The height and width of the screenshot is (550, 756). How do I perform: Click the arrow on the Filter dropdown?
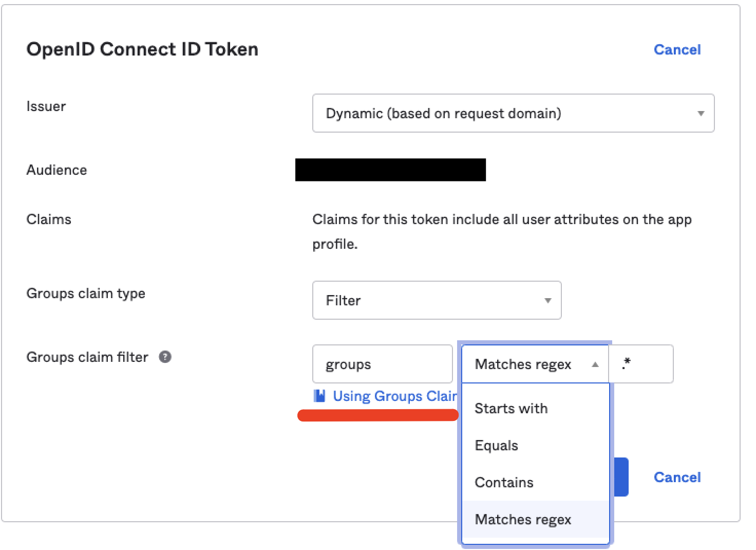[x=548, y=301]
